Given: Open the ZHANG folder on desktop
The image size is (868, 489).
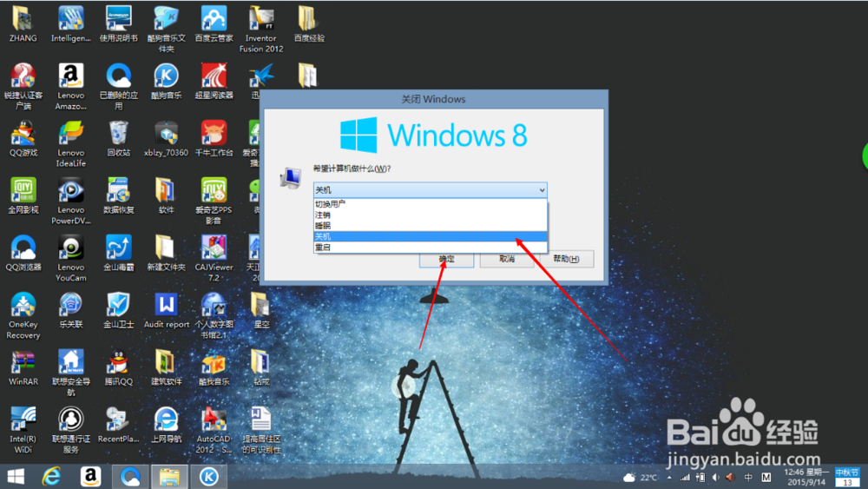Looking at the screenshot, I should point(23,23).
